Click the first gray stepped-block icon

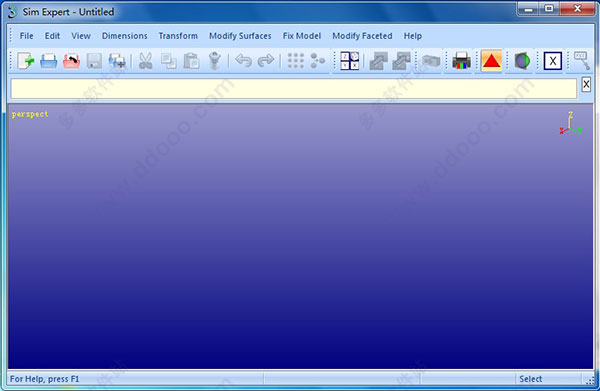pyautogui.click(x=378, y=61)
